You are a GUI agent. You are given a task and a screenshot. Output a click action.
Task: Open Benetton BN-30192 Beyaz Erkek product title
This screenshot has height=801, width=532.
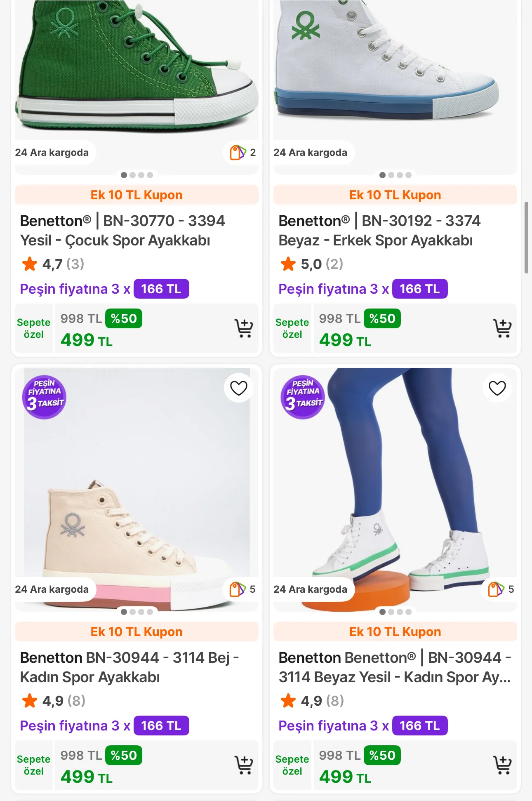379,231
